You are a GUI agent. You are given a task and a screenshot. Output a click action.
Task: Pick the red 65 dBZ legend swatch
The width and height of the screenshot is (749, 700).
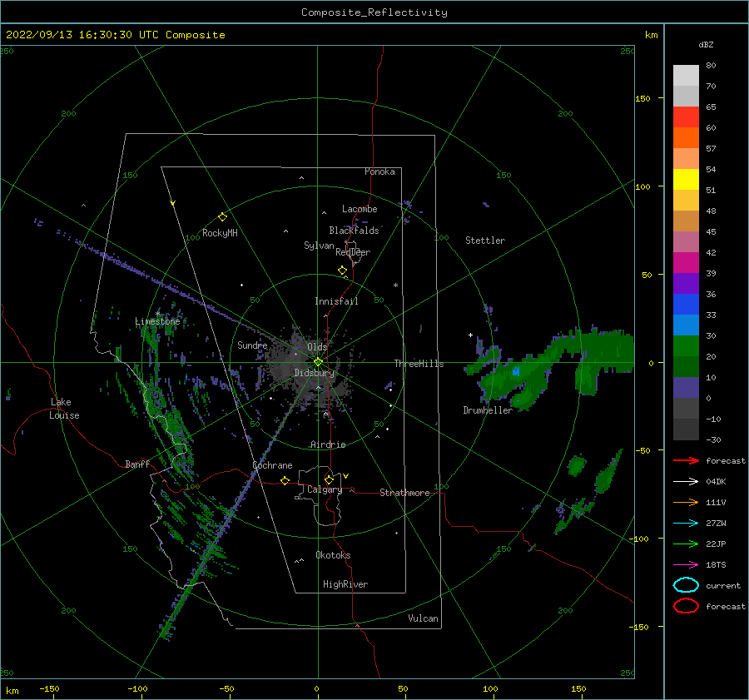coord(686,117)
